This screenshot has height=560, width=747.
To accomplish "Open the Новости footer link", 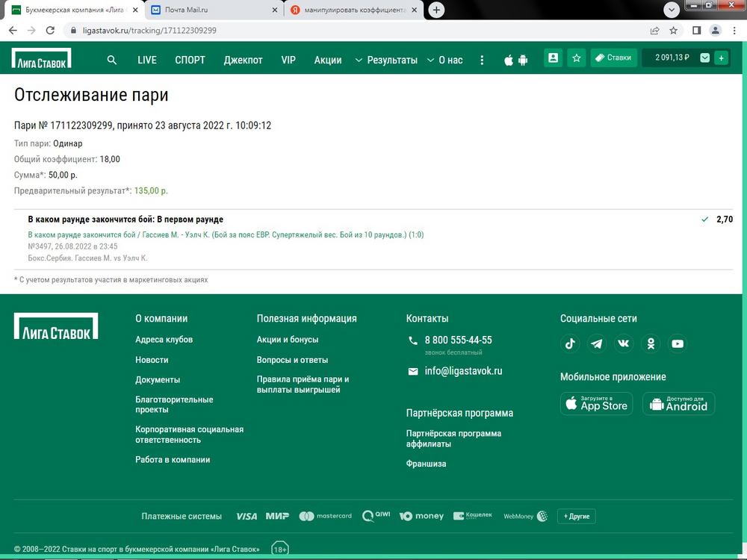I will 152,360.
